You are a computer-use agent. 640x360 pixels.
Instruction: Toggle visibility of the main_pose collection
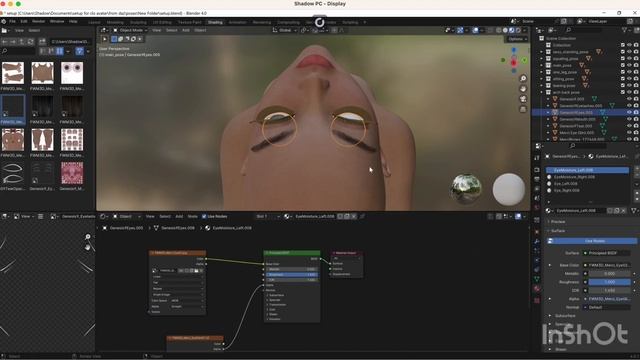pyautogui.click(x=629, y=65)
